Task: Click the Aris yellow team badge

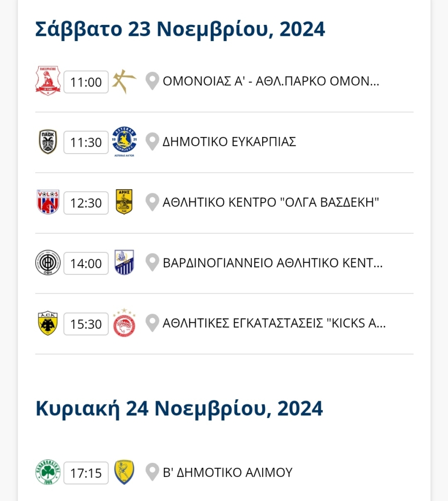Action: pos(124,202)
